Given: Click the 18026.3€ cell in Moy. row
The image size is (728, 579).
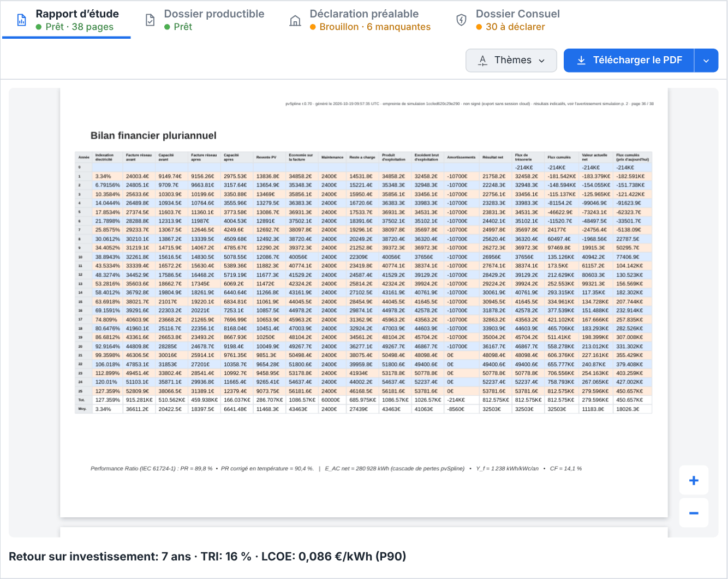Looking at the screenshot, I should [x=632, y=409].
